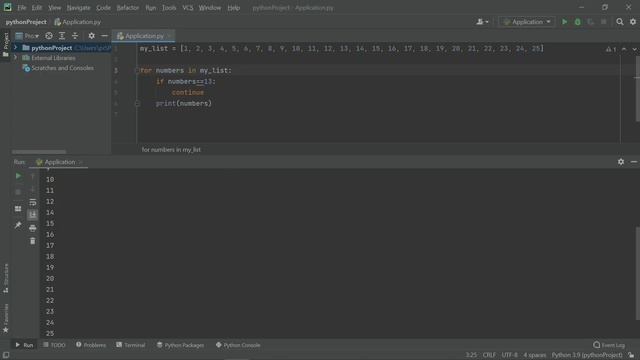Click the Select Opened File target icon

[49, 36]
